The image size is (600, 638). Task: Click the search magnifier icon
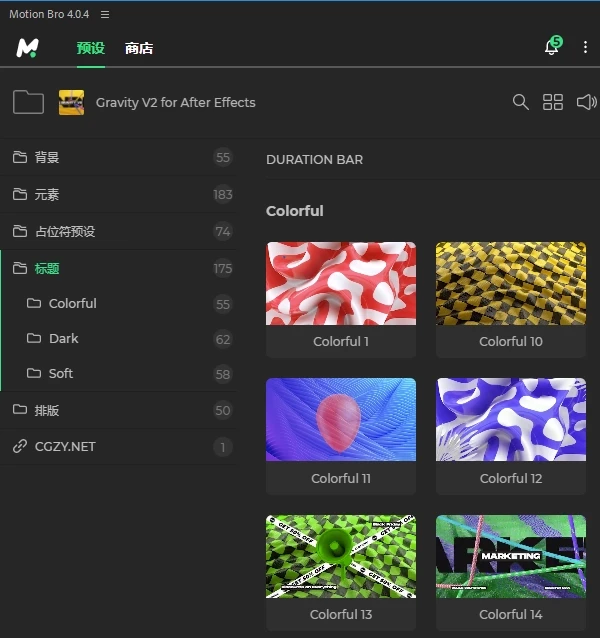coord(520,102)
